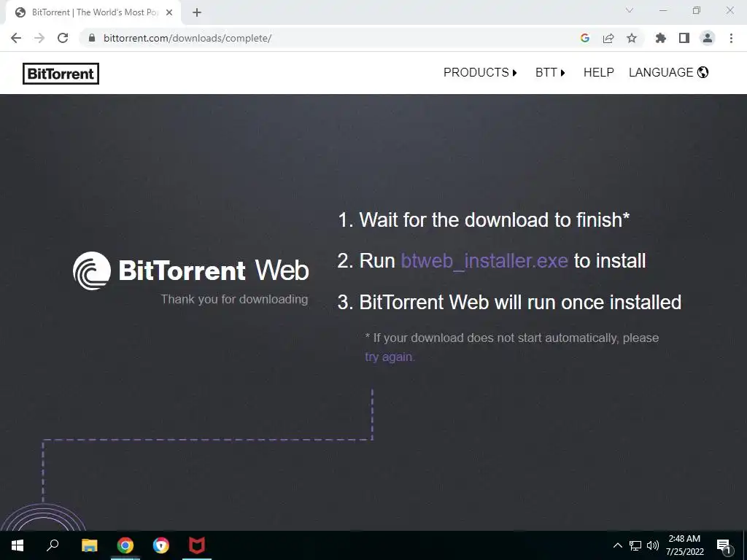Bookmark this page with star icon
Screen dimensions: 747x560
click(x=632, y=38)
